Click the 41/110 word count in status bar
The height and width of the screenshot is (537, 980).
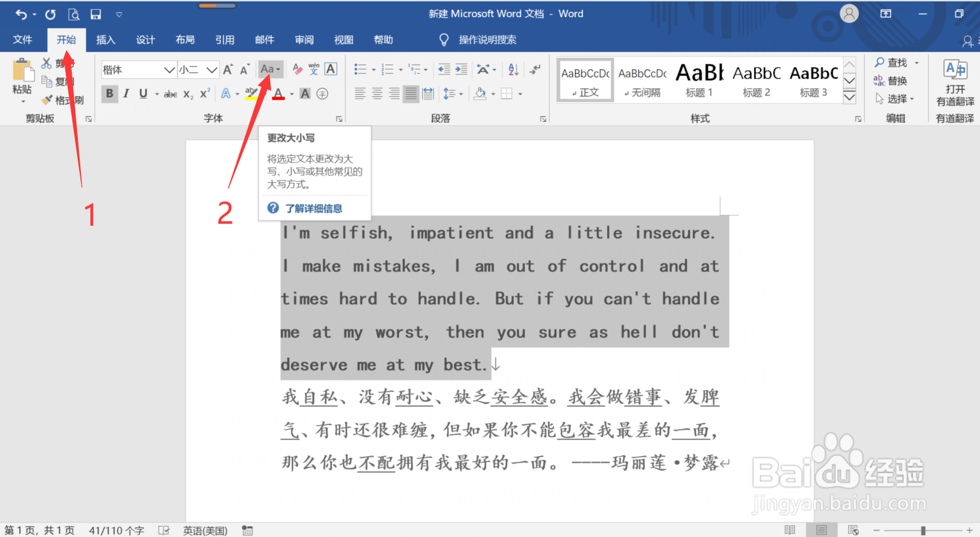point(116,530)
